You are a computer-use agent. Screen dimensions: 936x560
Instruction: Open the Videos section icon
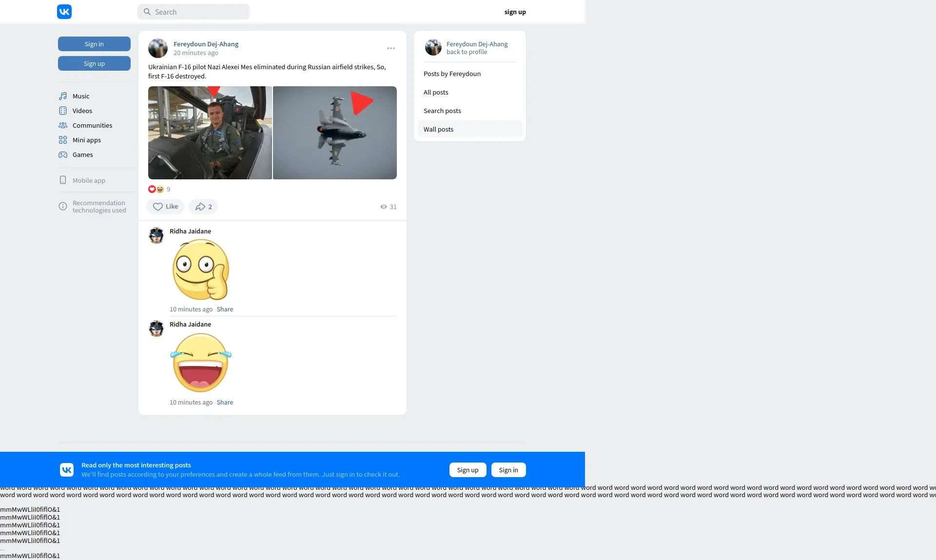pos(63,111)
